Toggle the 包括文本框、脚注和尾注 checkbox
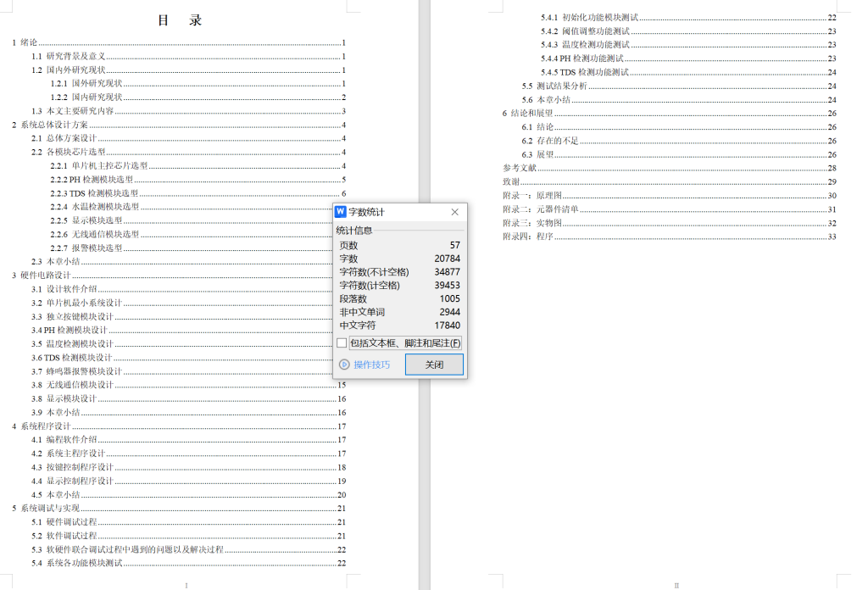Screen dimensions: 868x590 click(342, 342)
